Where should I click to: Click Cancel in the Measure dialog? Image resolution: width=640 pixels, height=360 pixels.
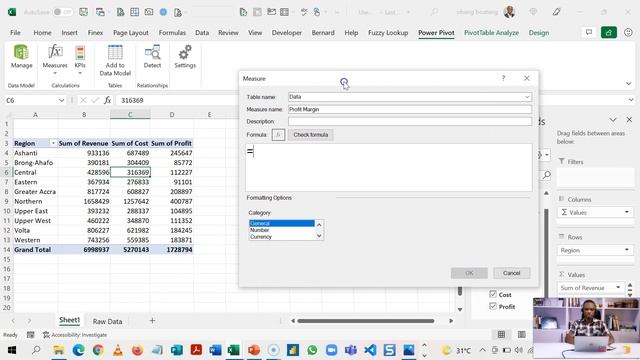511,273
